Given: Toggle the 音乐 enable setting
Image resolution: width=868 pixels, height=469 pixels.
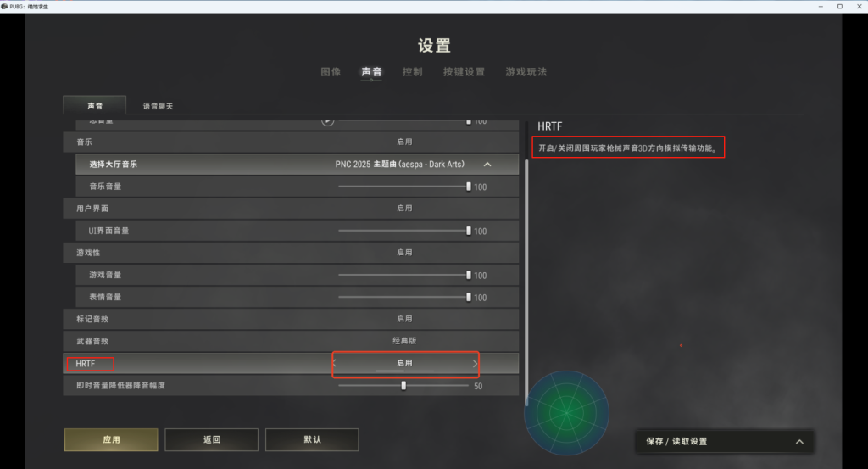Looking at the screenshot, I should click(x=404, y=142).
